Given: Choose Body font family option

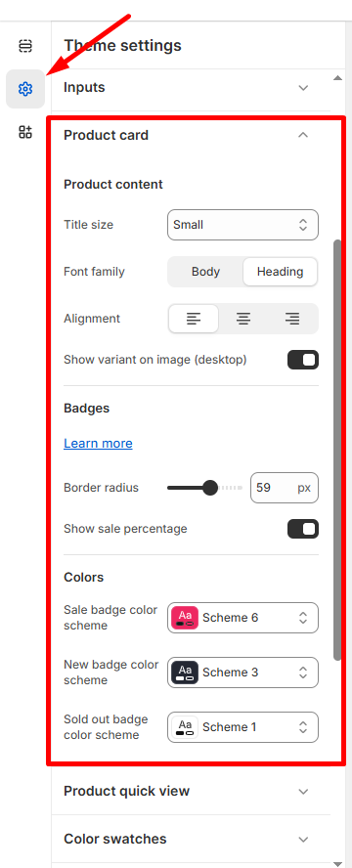Looking at the screenshot, I should pyautogui.click(x=206, y=272).
